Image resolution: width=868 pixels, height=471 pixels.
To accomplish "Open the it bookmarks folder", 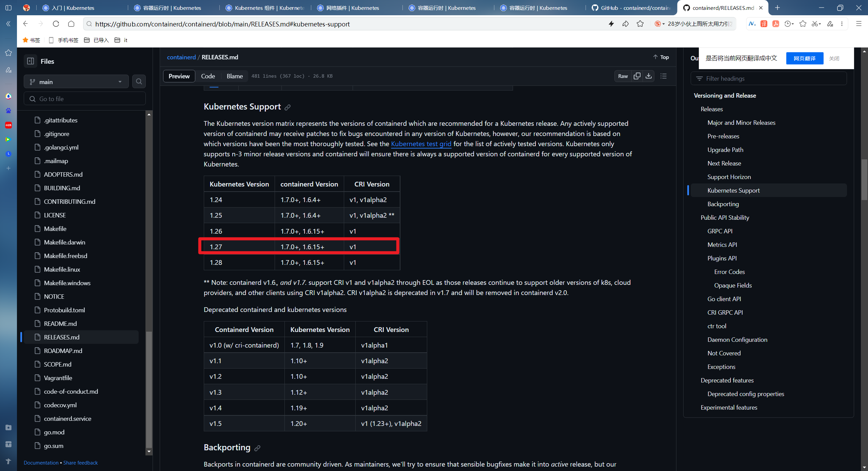I will [x=121, y=40].
